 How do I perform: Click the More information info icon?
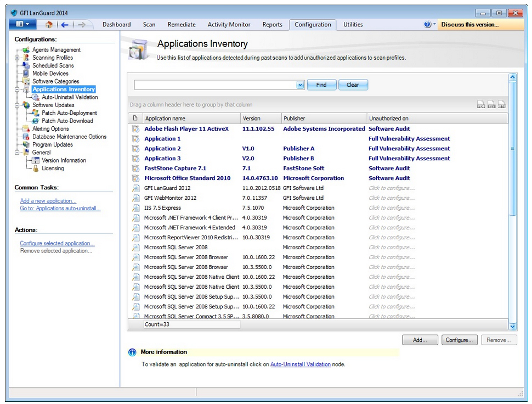[x=132, y=352]
